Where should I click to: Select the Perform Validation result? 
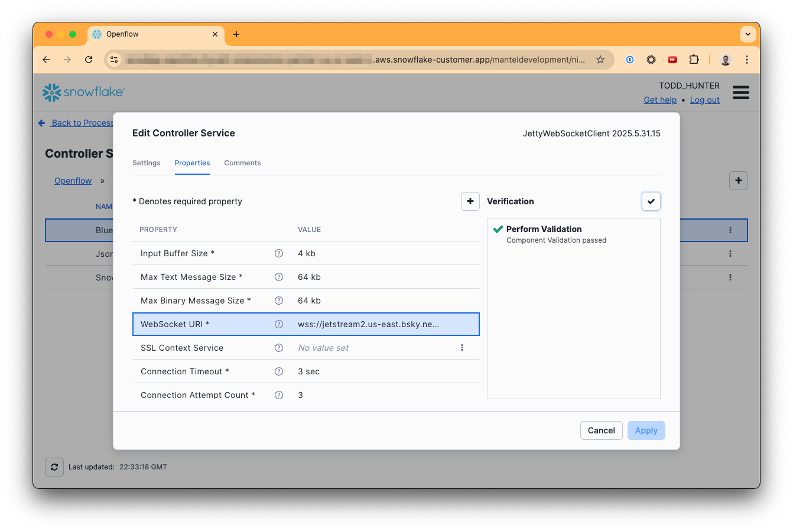(x=544, y=229)
